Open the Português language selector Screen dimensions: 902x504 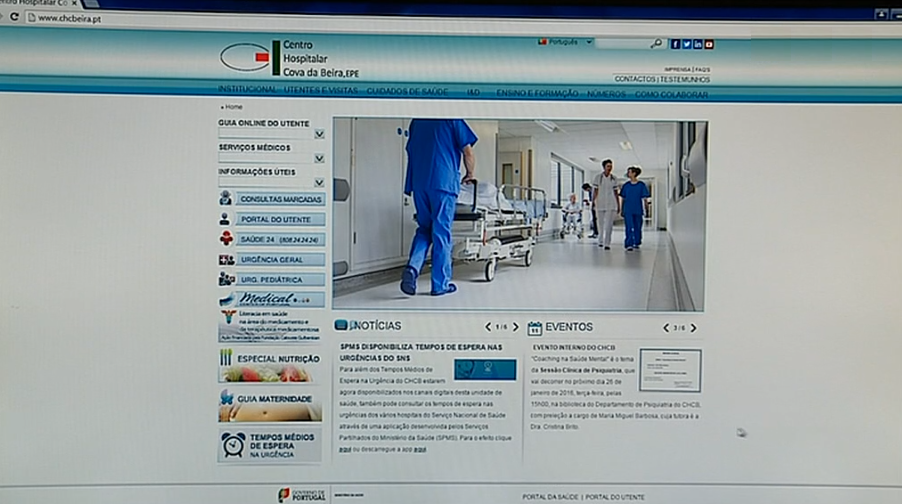pos(564,42)
